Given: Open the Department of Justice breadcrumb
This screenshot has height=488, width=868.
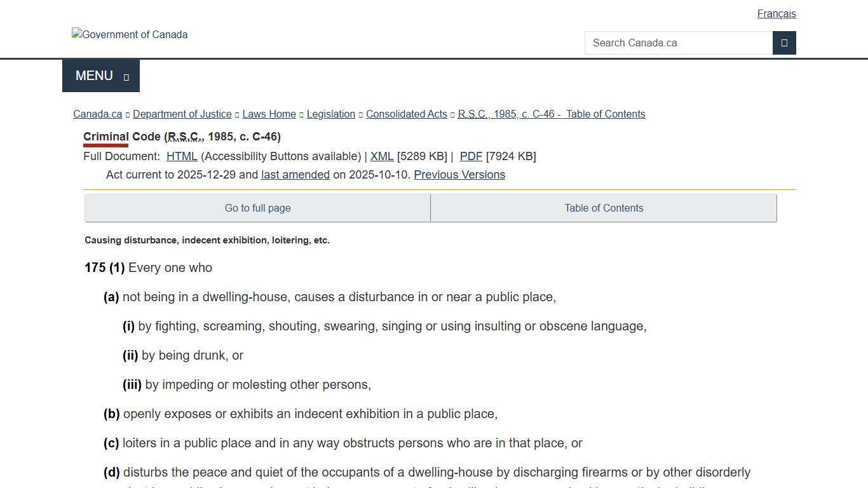Looking at the screenshot, I should tap(182, 114).
